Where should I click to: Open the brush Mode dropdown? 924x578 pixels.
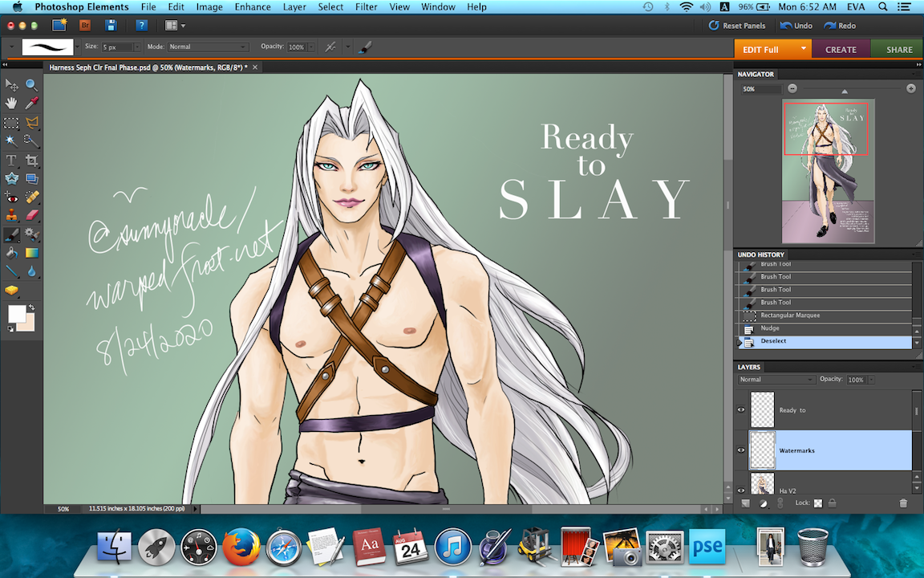(x=208, y=47)
